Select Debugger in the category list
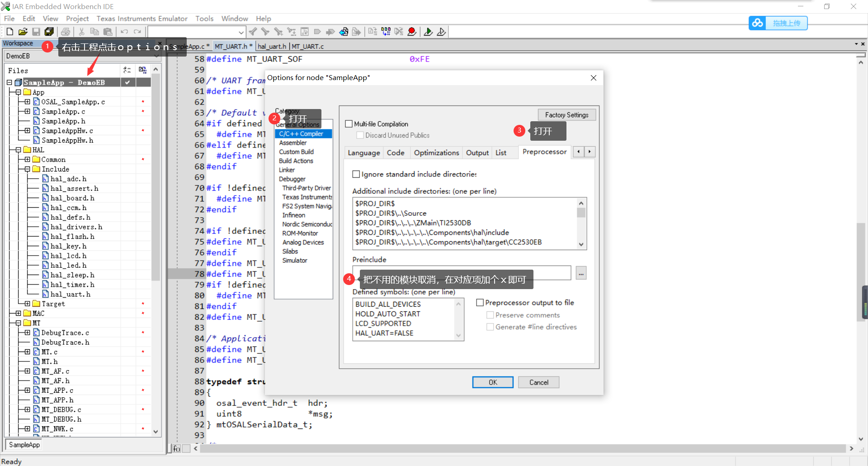The width and height of the screenshot is (868, 466). [x=292, y=179]
